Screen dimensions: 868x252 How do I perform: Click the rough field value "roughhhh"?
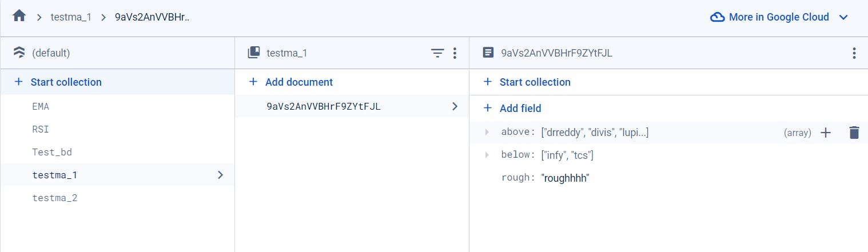565,178
